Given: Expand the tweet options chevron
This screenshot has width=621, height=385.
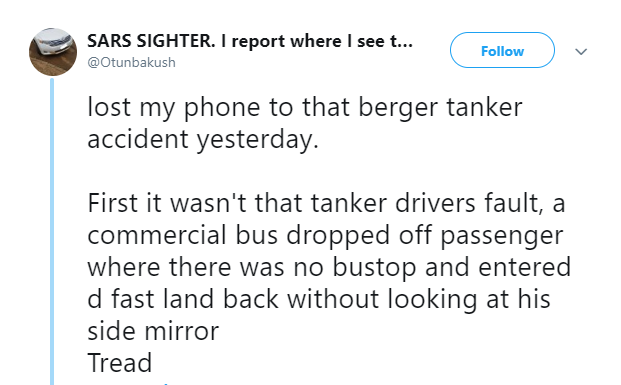Looking at the screenshot, I should 581,51.
